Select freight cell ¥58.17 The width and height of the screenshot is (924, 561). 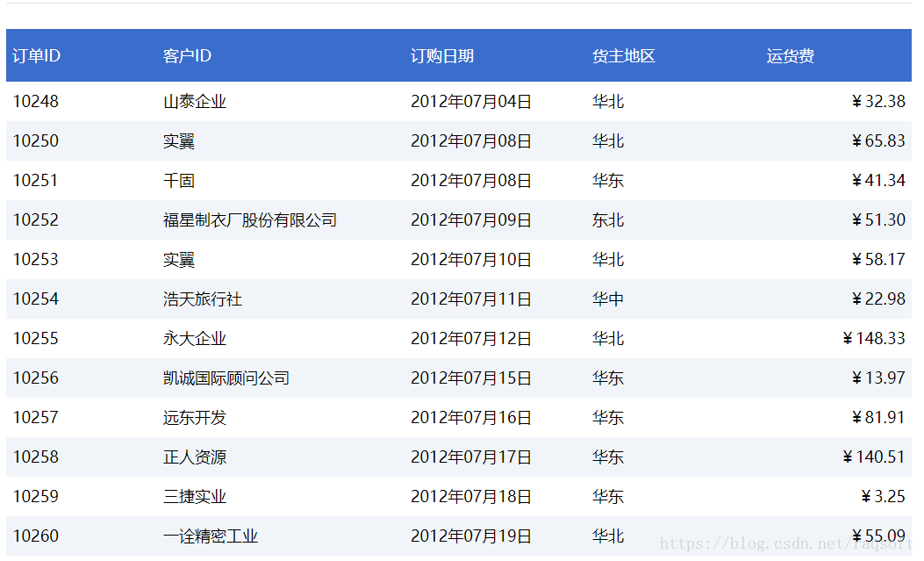click(878, 259)
